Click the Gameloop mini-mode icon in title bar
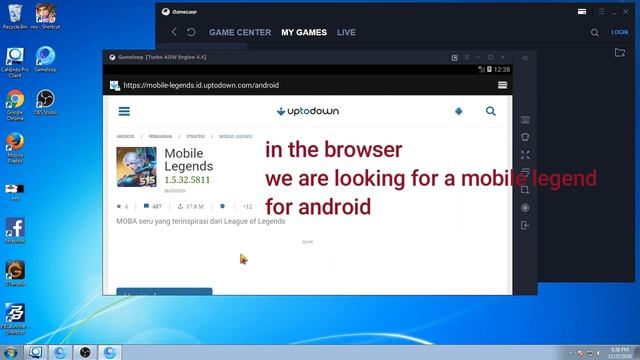 coord(582,12)
